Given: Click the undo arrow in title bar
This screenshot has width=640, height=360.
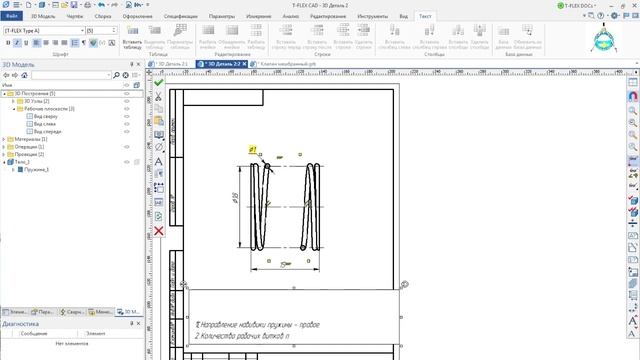Looking at the screenshot, I should [x=101, y=5].
